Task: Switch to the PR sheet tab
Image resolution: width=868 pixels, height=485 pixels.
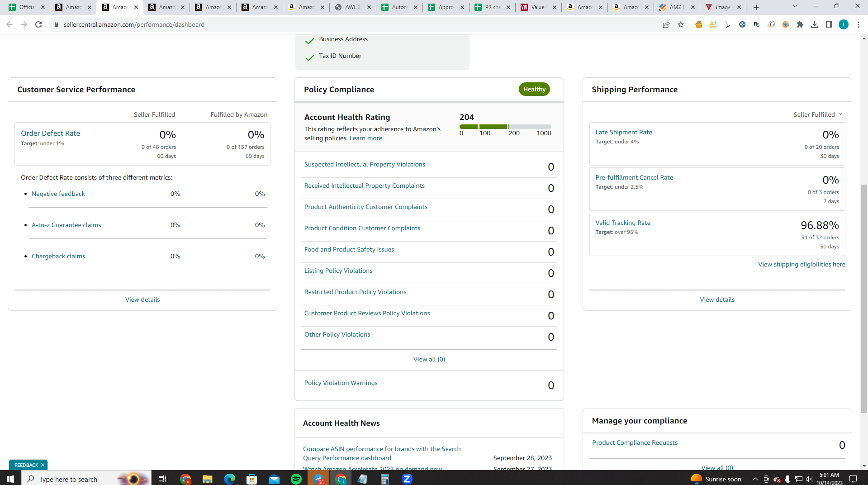Action: pyautogui.click(x=492, y=7)
